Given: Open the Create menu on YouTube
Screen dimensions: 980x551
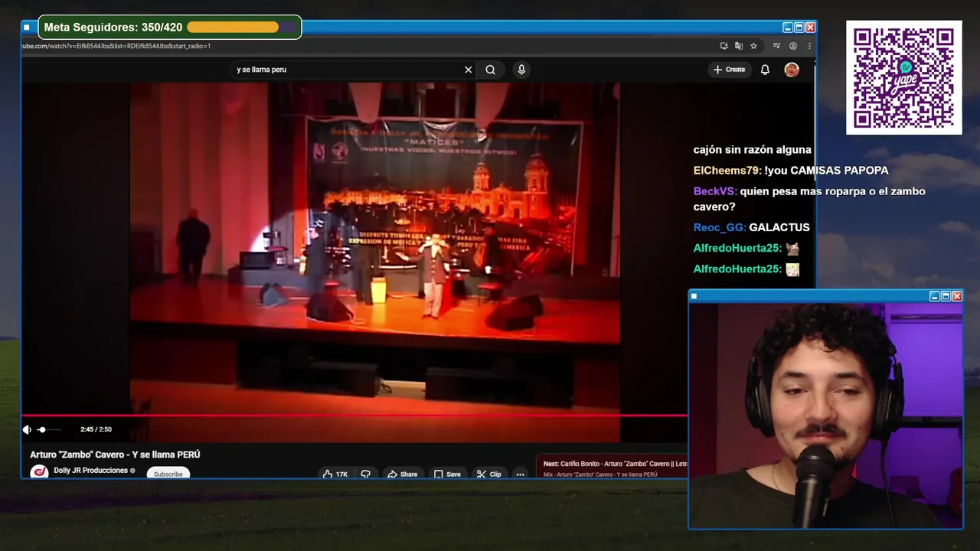Looking at the screenshot, I should coord(729,70).
